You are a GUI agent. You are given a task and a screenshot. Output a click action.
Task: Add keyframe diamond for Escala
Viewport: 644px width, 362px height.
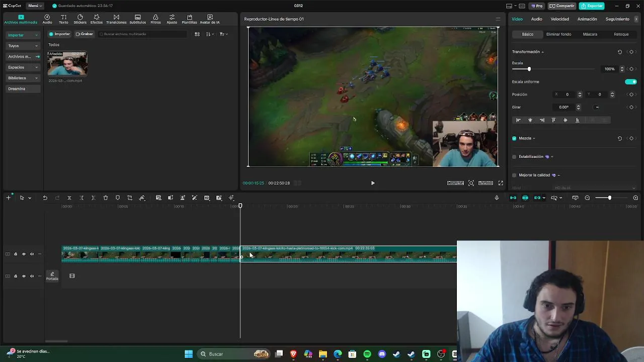631,69
